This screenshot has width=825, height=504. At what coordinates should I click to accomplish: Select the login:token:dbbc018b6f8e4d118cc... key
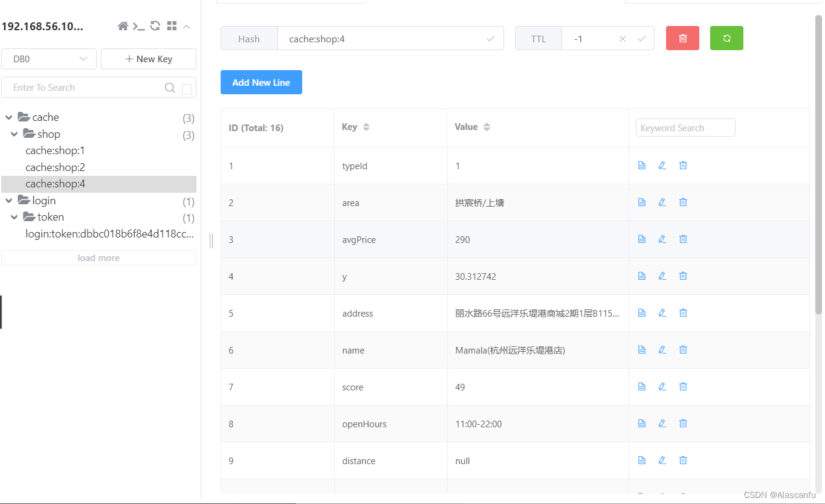pos(110,234)
